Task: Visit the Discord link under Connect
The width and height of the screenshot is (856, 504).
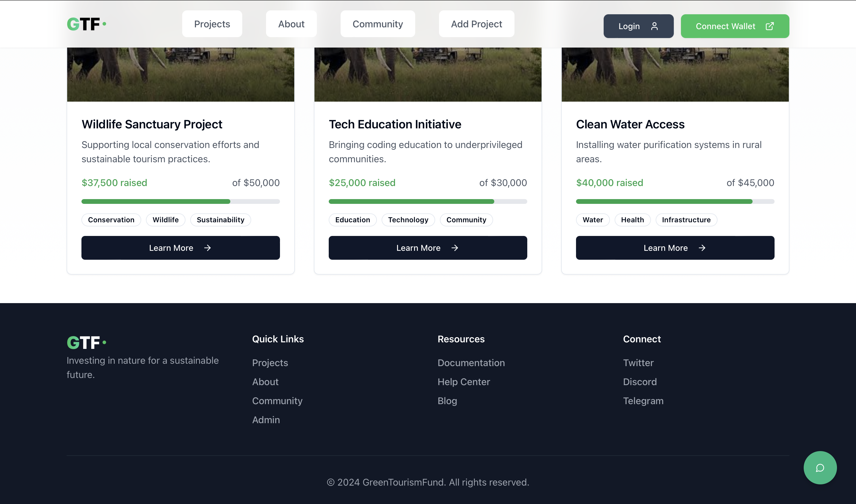Action: click(x=640, y=382)
